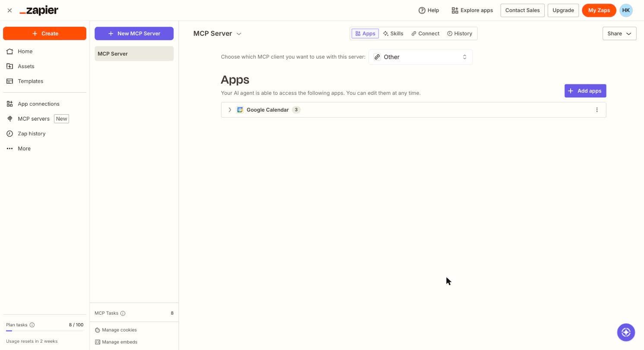This screenshot has height=350, width=644.
Task: Click the Google Calendar app name
Action: point(268,110)
